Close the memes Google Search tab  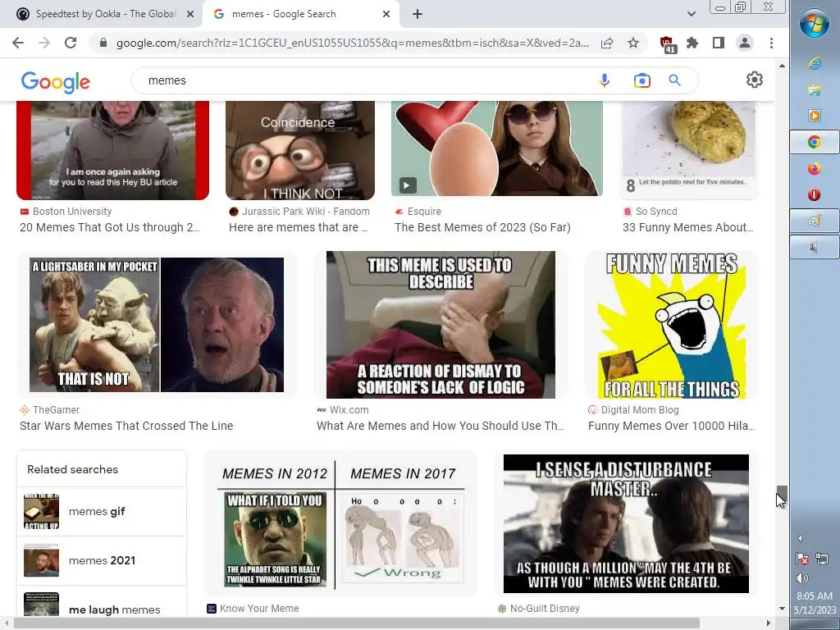point(386,15)
